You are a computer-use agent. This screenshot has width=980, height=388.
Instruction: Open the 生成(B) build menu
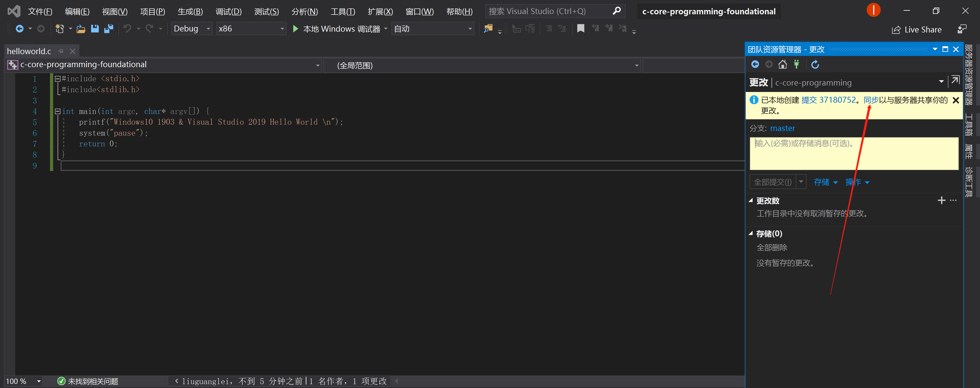coord(190,11)
